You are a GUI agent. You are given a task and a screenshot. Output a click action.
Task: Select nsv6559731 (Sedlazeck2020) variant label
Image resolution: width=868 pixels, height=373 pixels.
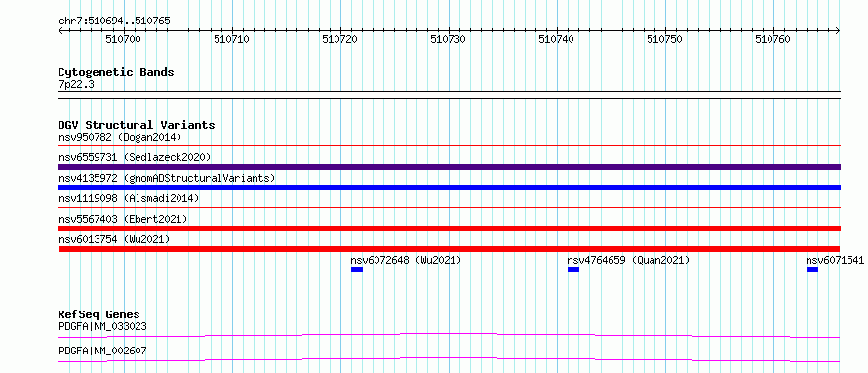click(135, 157)
